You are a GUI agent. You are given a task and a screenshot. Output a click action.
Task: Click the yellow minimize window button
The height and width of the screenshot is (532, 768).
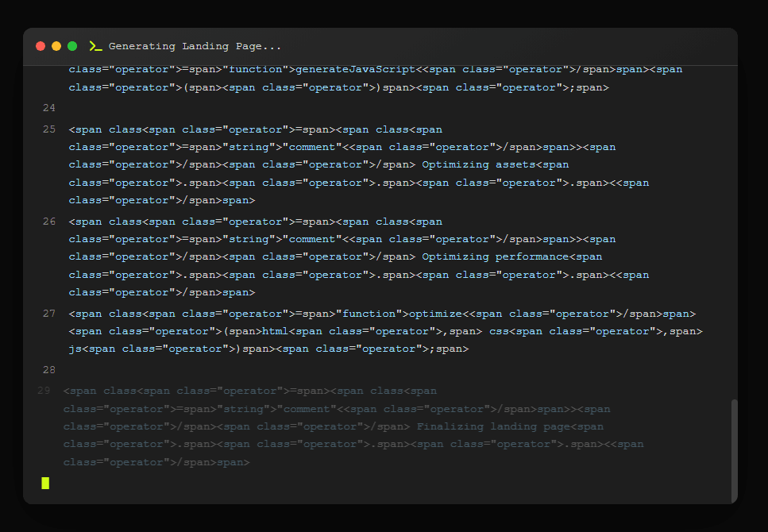click(56, 46)
